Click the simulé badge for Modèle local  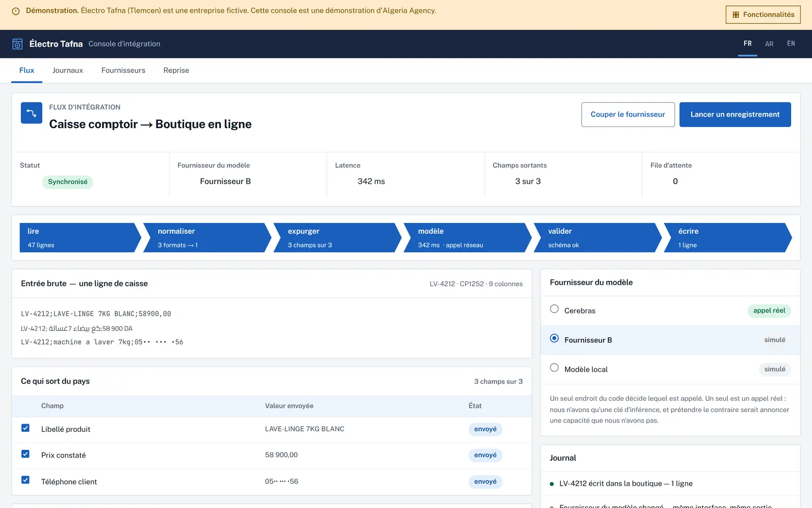tap(774, 369)
